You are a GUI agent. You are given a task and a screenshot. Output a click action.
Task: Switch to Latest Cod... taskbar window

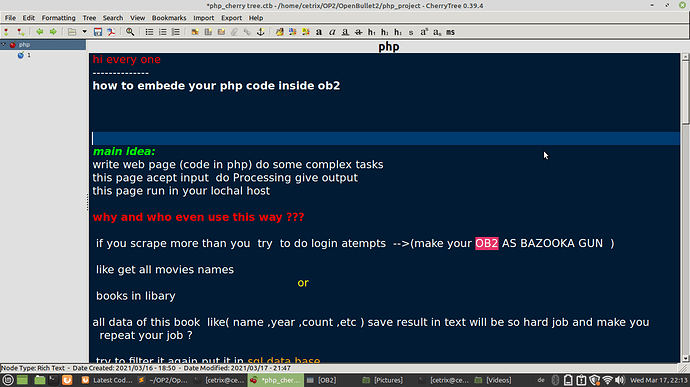[x=106, y=380]
